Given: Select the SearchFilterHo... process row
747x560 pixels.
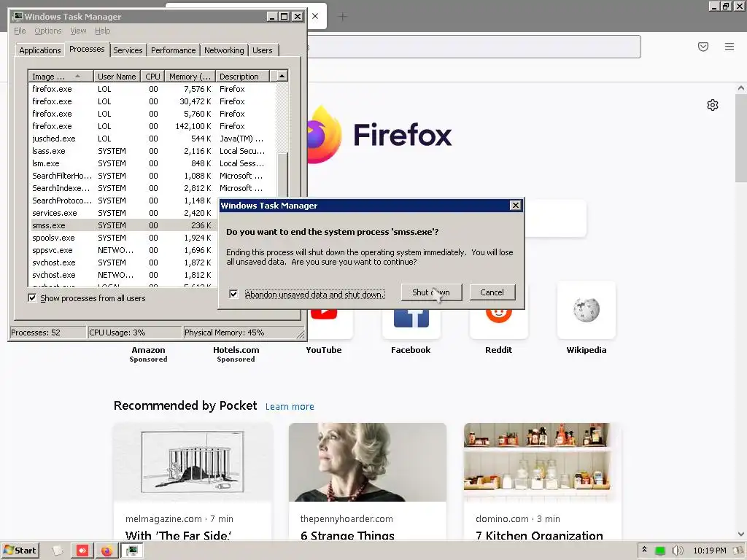Looking at the screenshot, I should pos(152,176).
